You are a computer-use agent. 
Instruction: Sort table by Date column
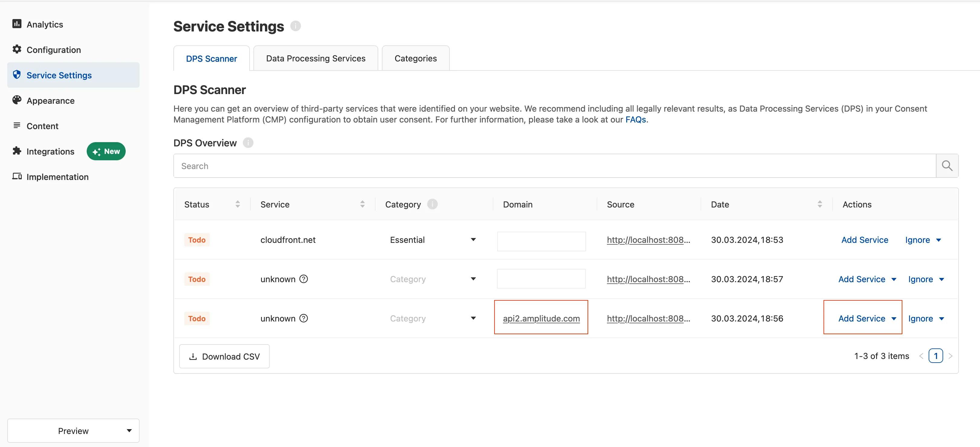[820, 204]
